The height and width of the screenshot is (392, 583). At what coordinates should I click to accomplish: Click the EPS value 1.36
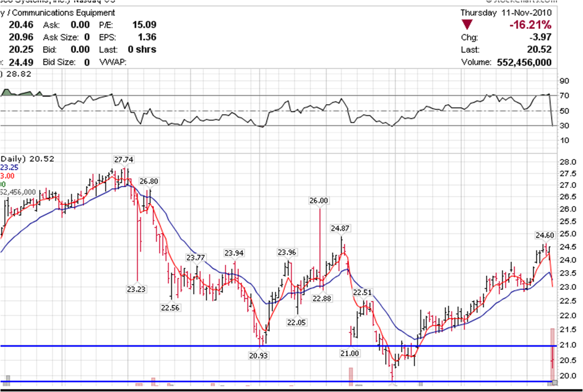click(148, 37)
